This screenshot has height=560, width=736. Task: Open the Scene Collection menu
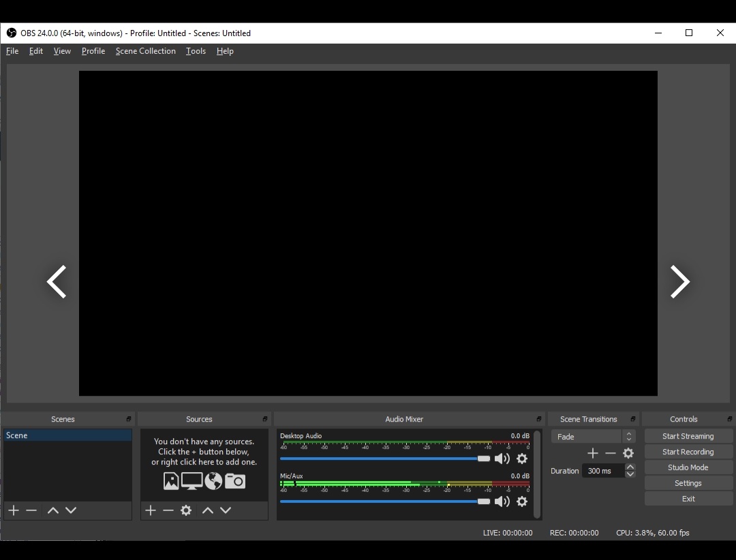(x=146, y=51)
